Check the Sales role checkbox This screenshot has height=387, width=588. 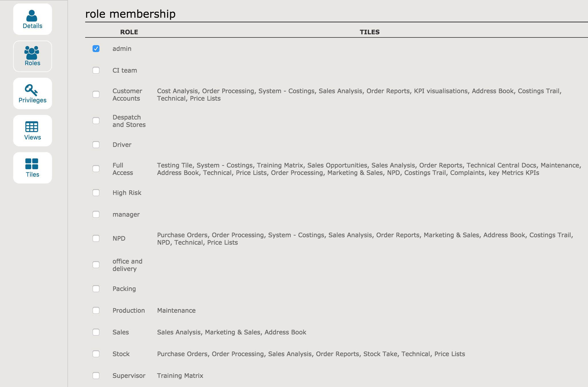click(x=96, y=332)
